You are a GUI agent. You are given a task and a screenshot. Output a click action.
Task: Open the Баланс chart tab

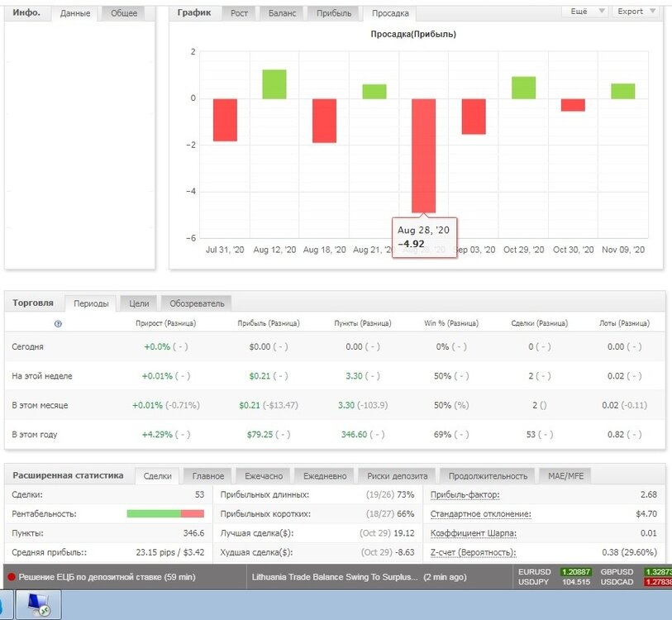282,13
